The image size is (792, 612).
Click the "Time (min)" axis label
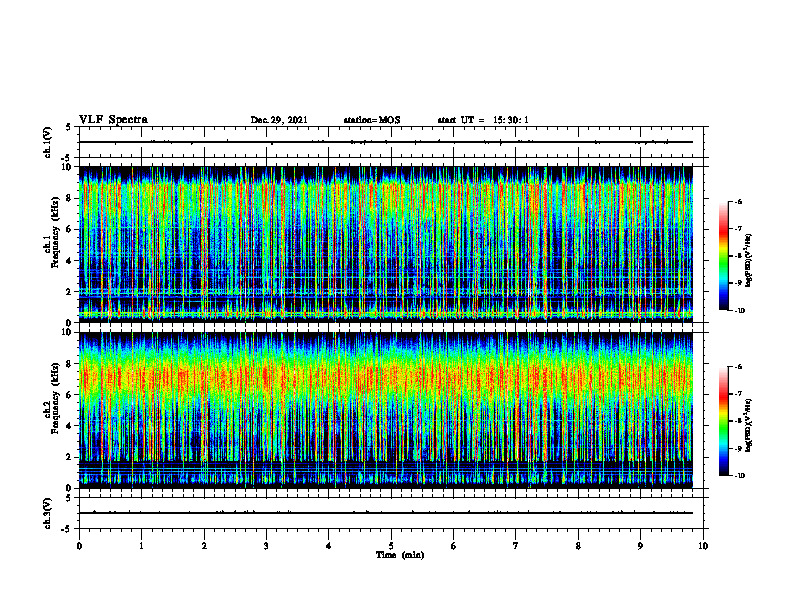pyautogui.click(x=400, y=555)
